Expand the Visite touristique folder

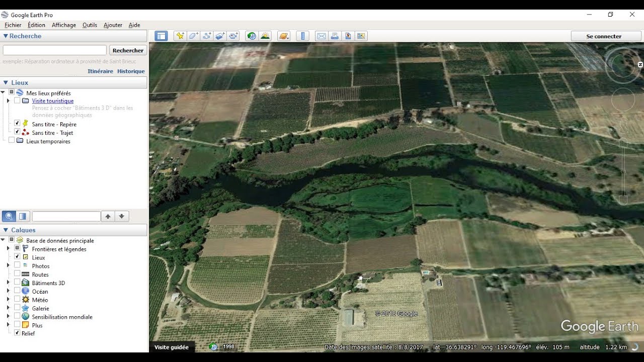[8, 101]
